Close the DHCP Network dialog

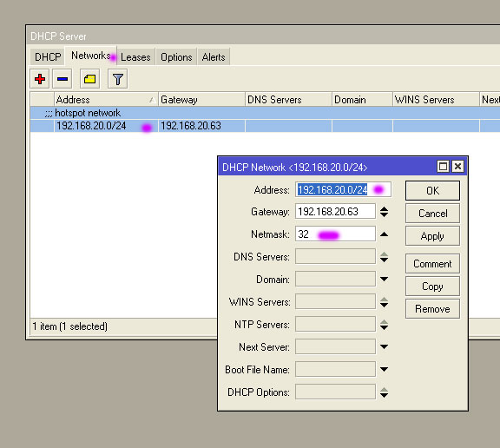click(x=458, y=166)
